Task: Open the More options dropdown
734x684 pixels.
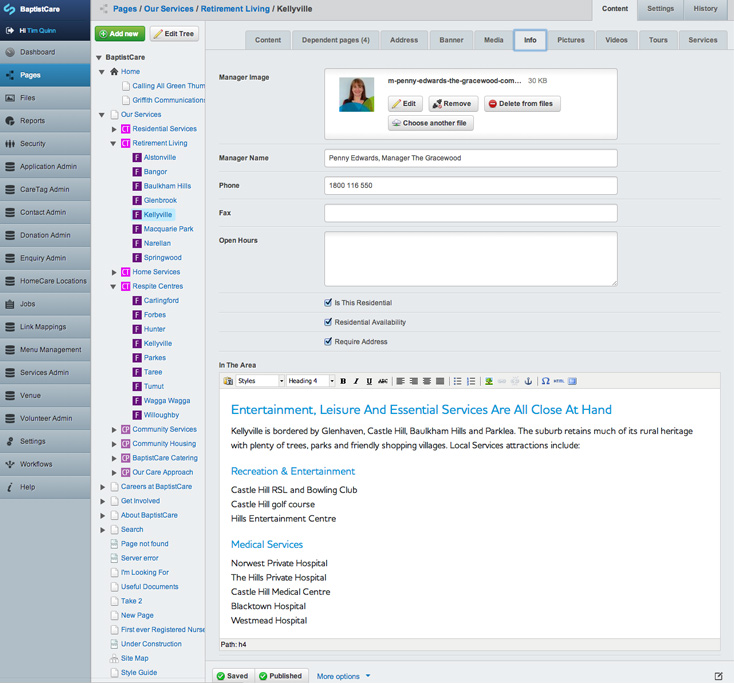Action: pyautogui.click(x=344, y=676)
